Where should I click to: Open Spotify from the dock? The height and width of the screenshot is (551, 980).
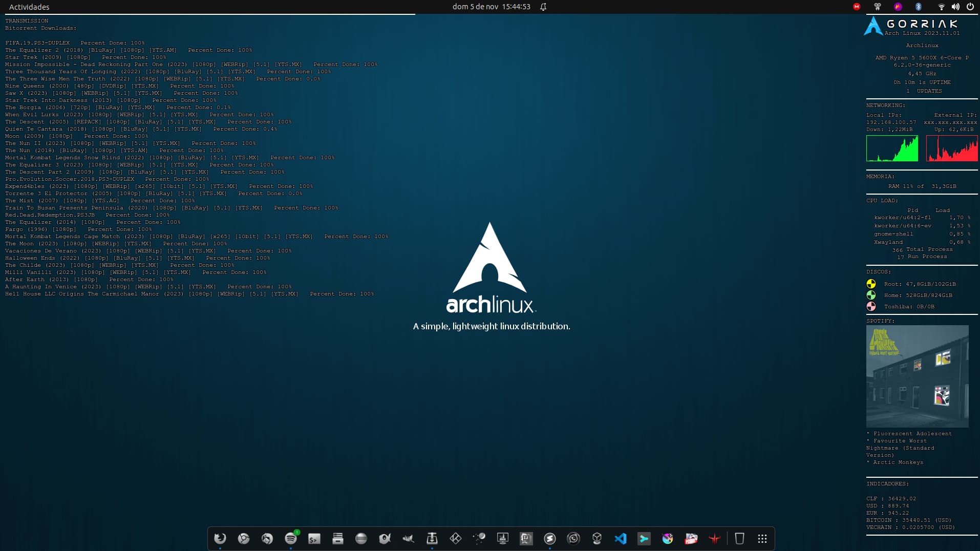point(291,538)
